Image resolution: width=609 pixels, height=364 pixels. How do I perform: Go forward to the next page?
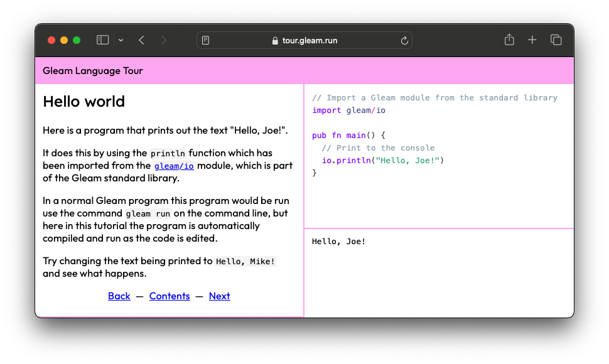click(163, 40)
